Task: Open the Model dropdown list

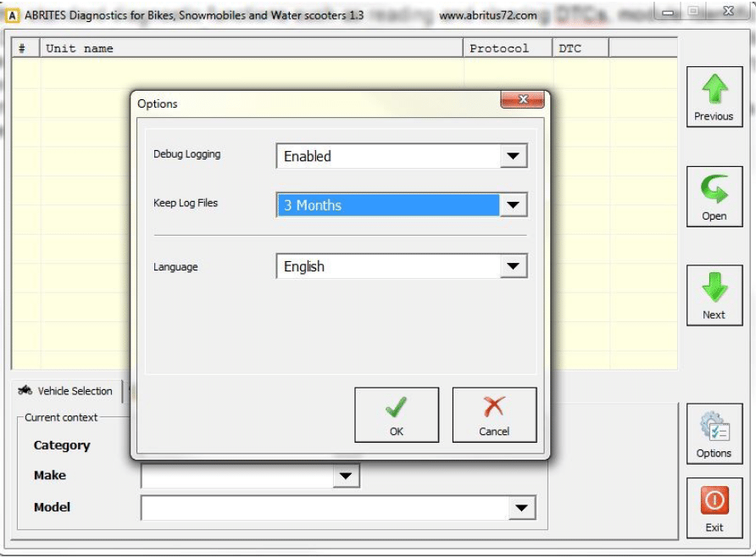Action: click(x=521, y=508)
